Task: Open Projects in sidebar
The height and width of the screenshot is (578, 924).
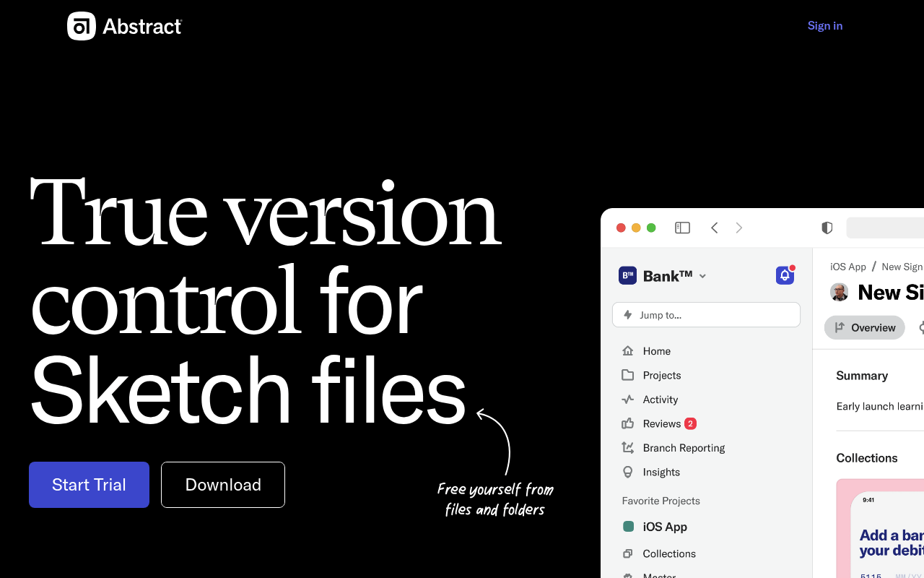Action: click(x=662, y=376)
